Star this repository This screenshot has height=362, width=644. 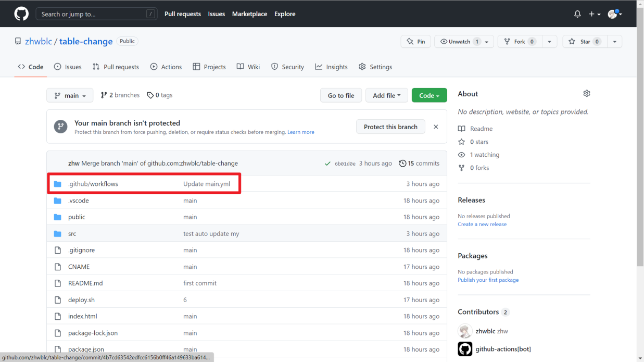pos(585,42)
